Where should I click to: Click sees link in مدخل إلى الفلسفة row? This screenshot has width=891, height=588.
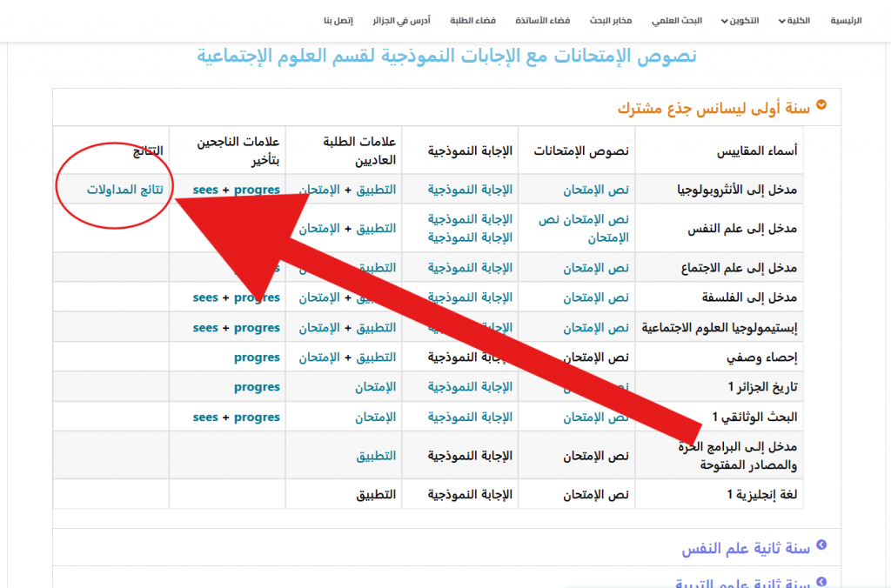(205, 297)
